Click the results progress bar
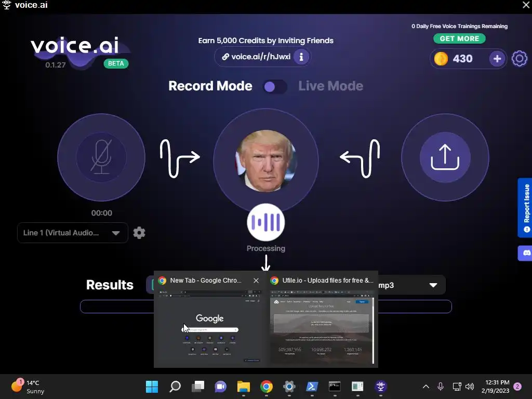The image size is (532, 399). point(266,307)
